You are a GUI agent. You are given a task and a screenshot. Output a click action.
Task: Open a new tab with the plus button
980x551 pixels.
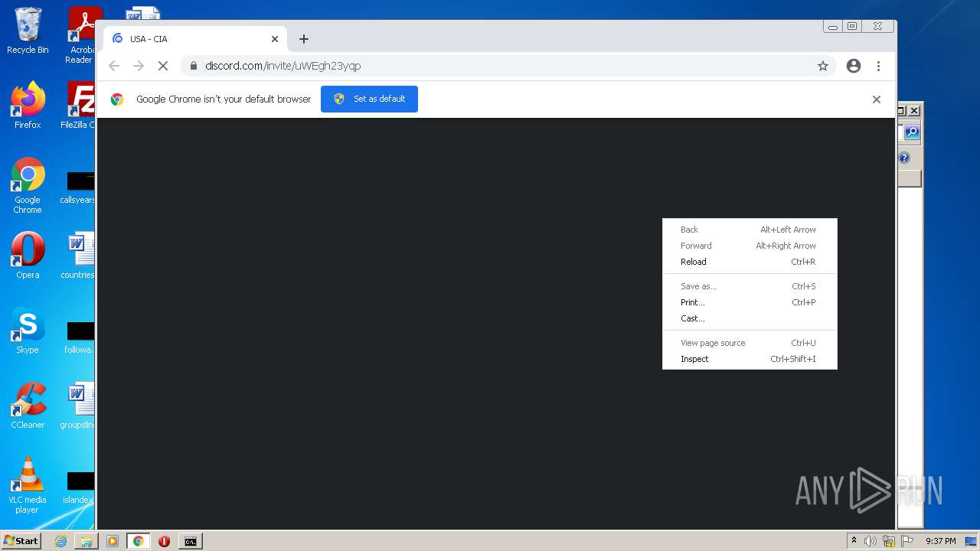click(304, 39)
